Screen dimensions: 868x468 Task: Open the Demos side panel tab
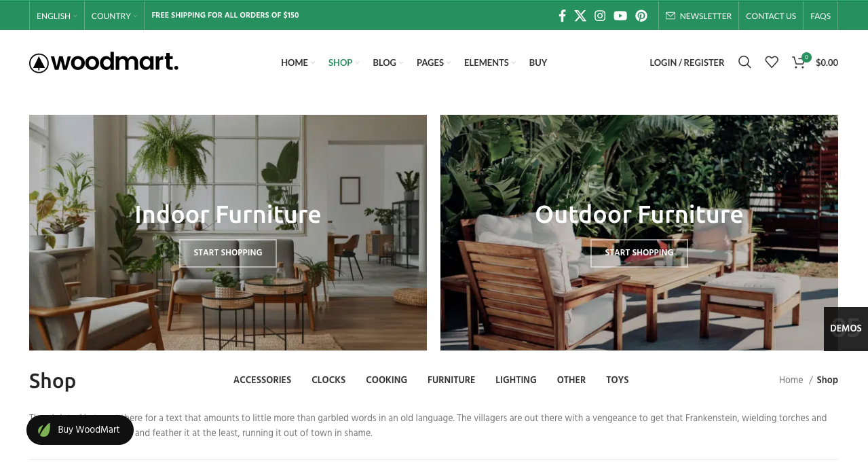pyautogui.click(x=846, y=329)
